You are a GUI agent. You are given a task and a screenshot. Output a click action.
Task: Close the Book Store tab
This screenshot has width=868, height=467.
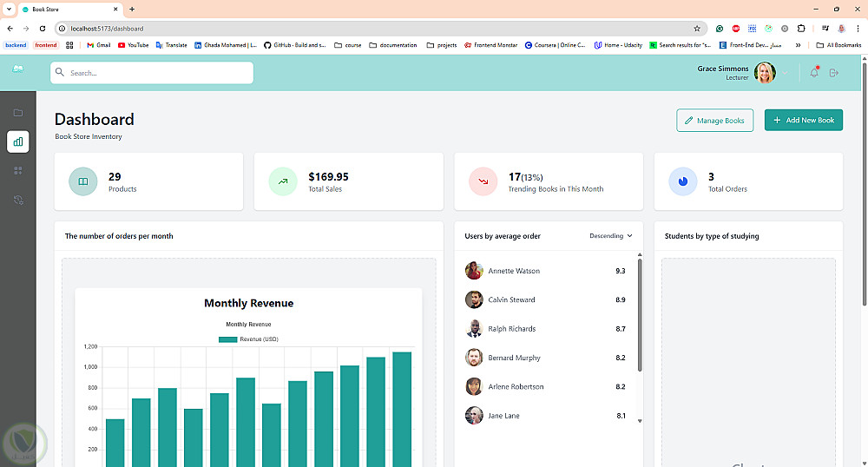[115, 10]
